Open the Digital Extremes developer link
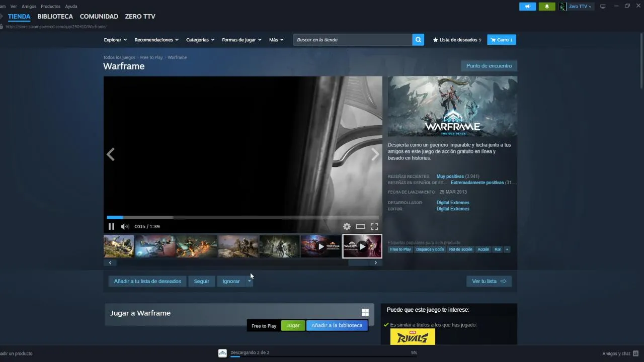644x362 pixels. tap(453, 203)
